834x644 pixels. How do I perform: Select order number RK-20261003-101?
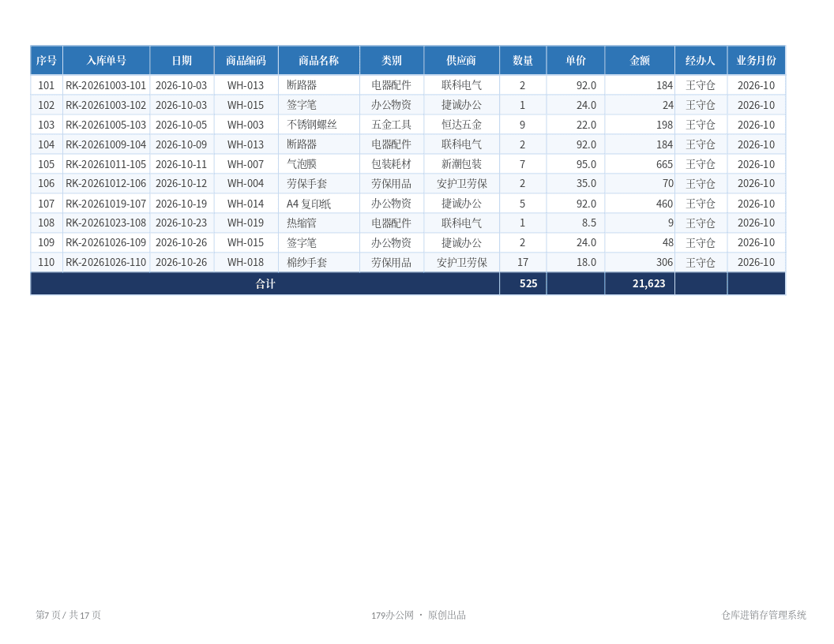[x=106, y=85]
